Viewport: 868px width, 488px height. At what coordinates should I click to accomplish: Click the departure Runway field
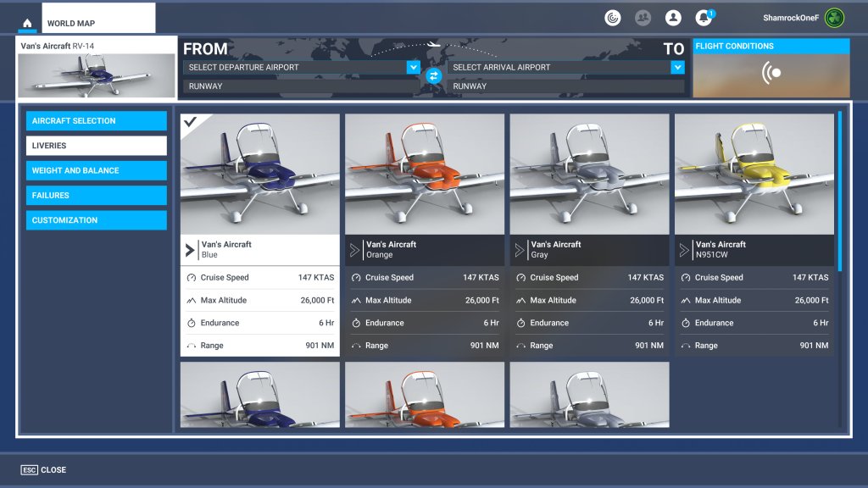pos(301,86)
